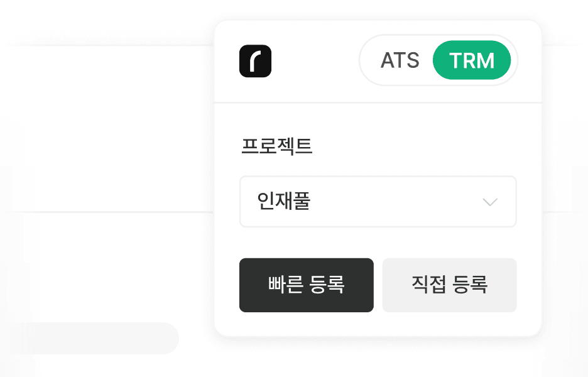Open the Roundhr extension logo in popup header
The width and height of the screenshot is (588, 377).
tap(256, 61)
